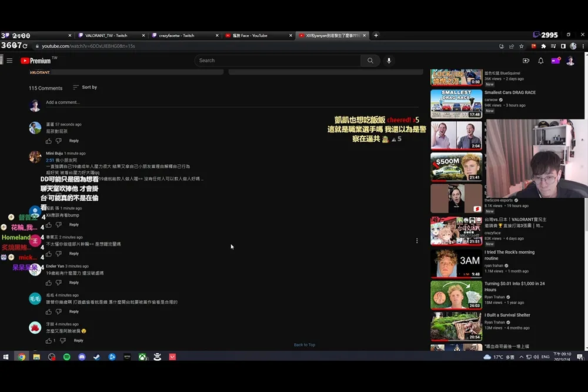This screenshot has width=588, height=392.
Task: Open Turning $0.01 Into $1,000 video title
Action: click(x=514, y=287)
